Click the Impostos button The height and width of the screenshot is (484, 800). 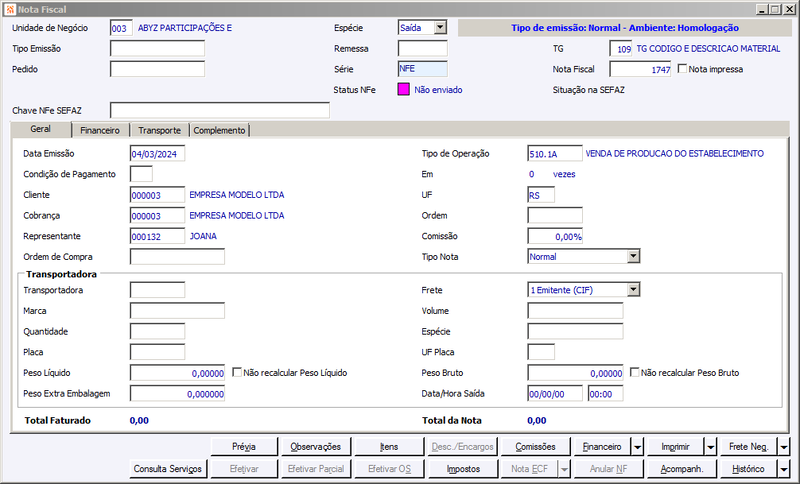(463, 469)
